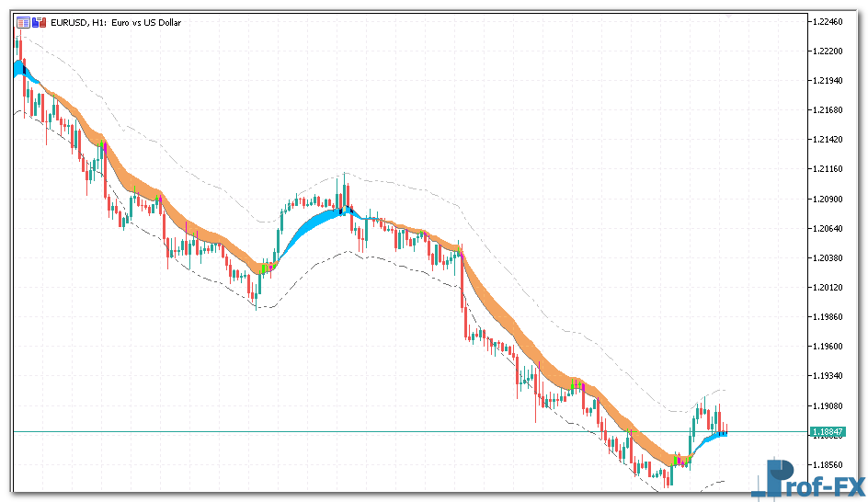Click the 1.18560 price scale label
This screenshot has height=502, width=868.
point(829,464)
